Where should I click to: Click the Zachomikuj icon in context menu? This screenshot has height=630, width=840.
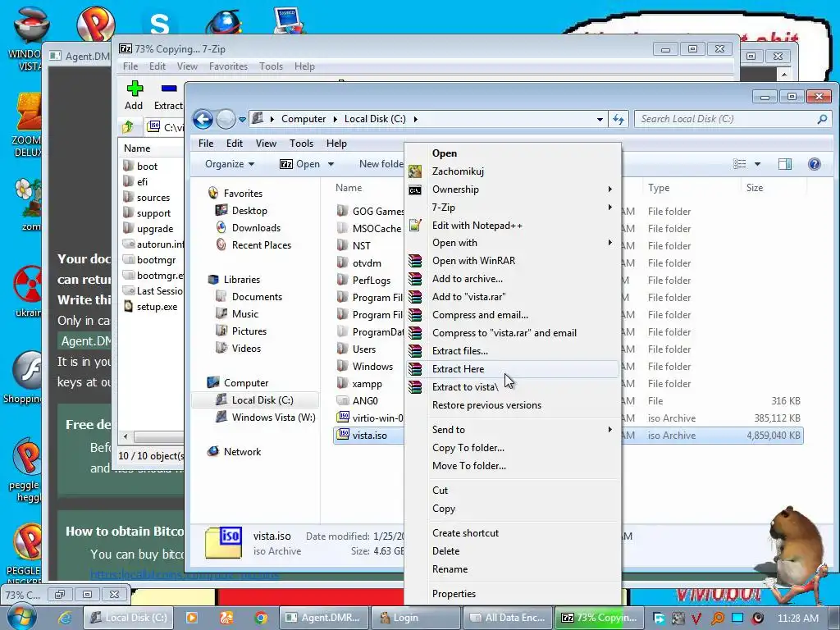point(415,171)
